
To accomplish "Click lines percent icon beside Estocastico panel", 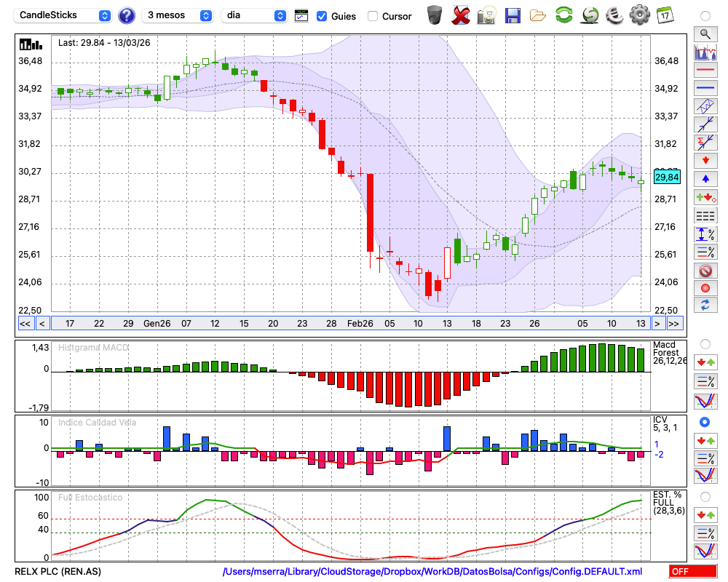I will point(705,533).
